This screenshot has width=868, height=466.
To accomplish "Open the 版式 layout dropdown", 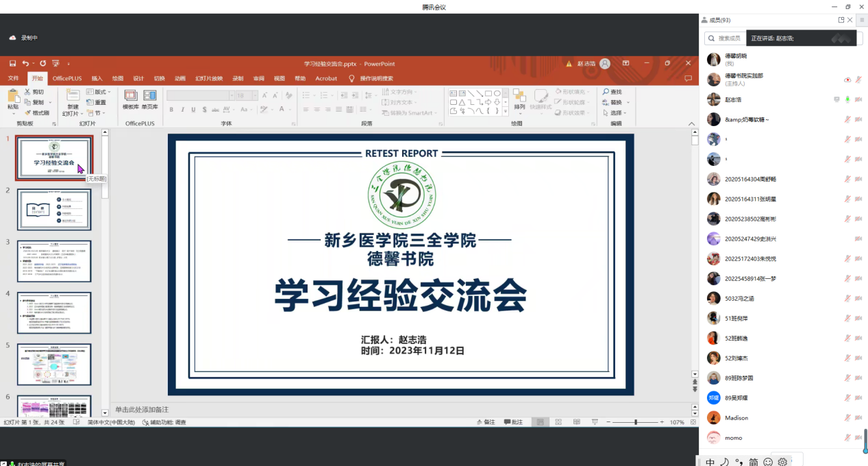I will pyautogui.click(x=101, y=92).
